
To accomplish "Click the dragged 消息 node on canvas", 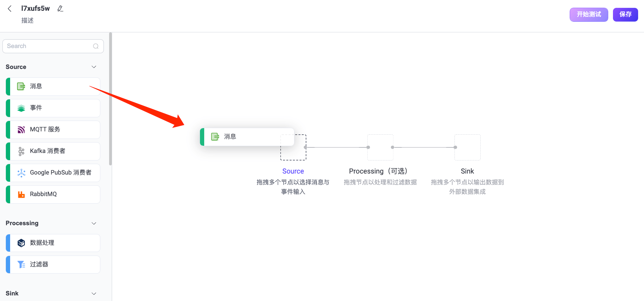I will coord(247,137).
